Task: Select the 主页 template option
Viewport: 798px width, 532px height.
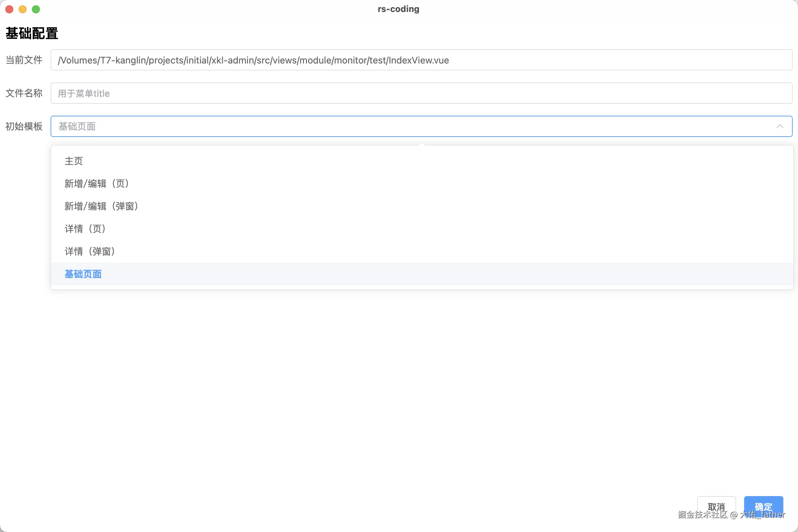Action: click(x=73, y=161)
